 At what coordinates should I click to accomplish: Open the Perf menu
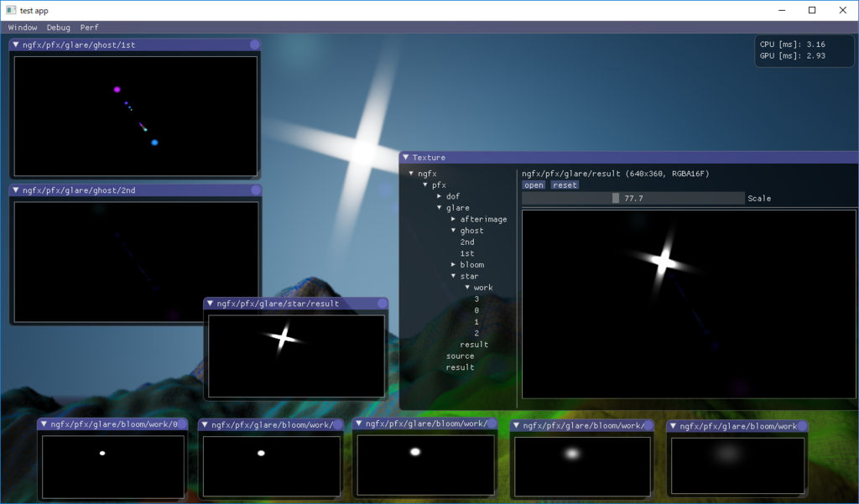[x=89, y=28]
